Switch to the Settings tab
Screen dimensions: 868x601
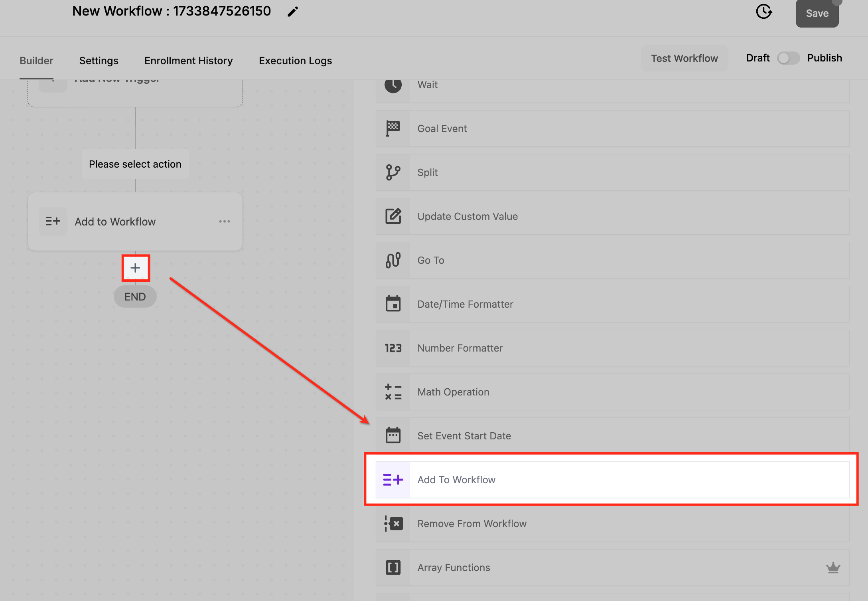(99, 61)
